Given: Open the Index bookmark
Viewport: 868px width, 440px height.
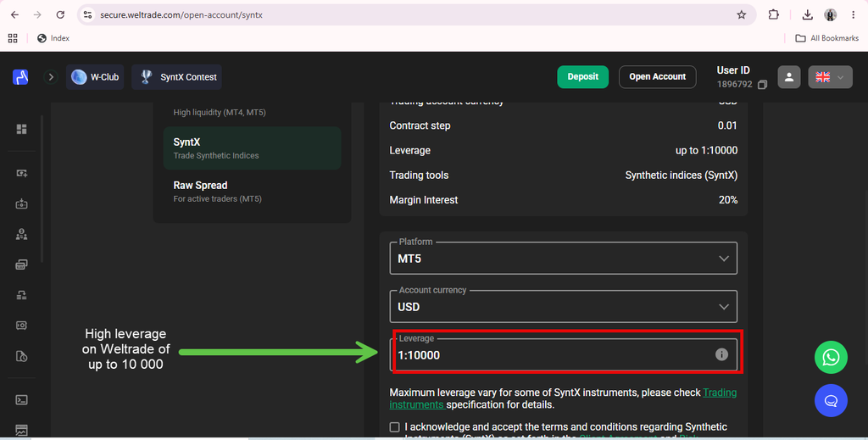Looking at the screenshot, I should pos(53,38).
